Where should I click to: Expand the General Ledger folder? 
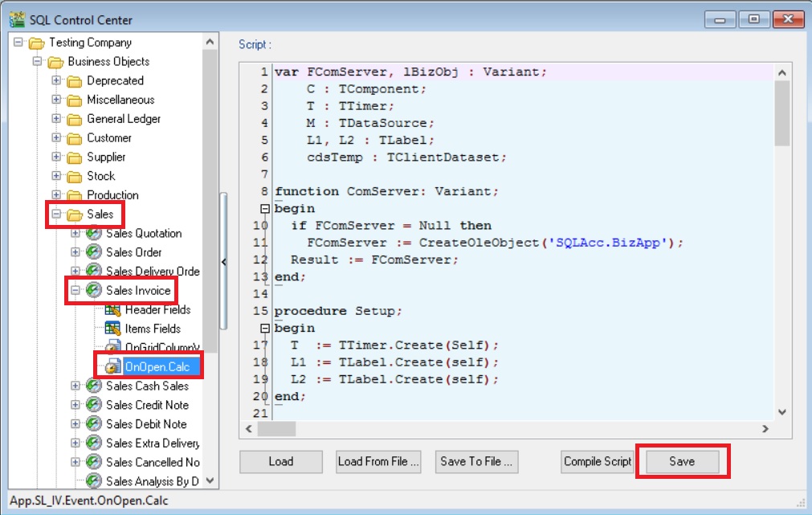pos(56,119)
